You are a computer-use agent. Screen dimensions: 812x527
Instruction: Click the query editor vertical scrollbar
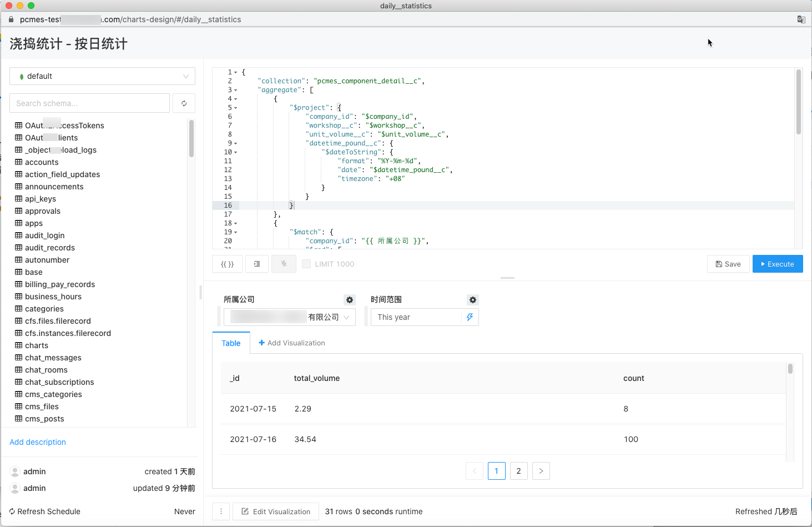pyautogui.click(x=799, y=102)
